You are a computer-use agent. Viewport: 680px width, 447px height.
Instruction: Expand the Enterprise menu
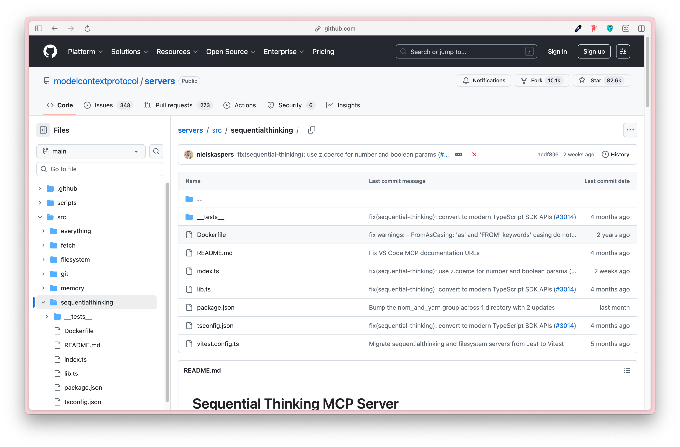(284, 52)
